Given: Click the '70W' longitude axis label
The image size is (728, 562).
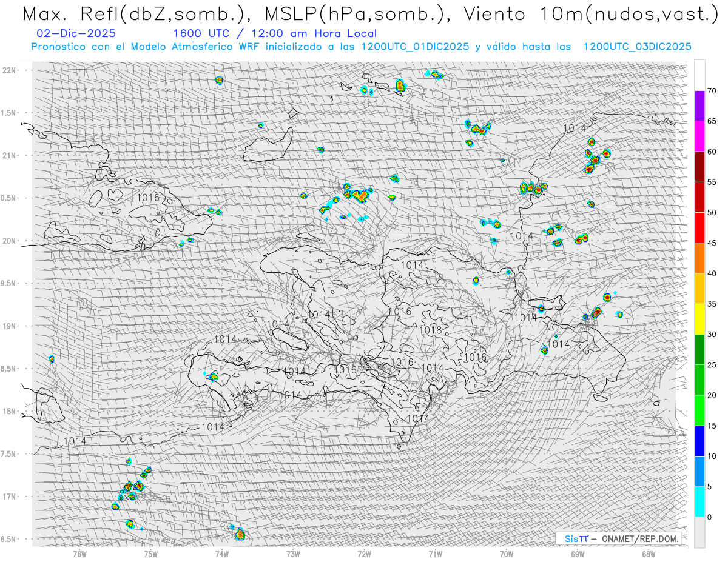Looking at the screenshot, I should pos(507,554).
